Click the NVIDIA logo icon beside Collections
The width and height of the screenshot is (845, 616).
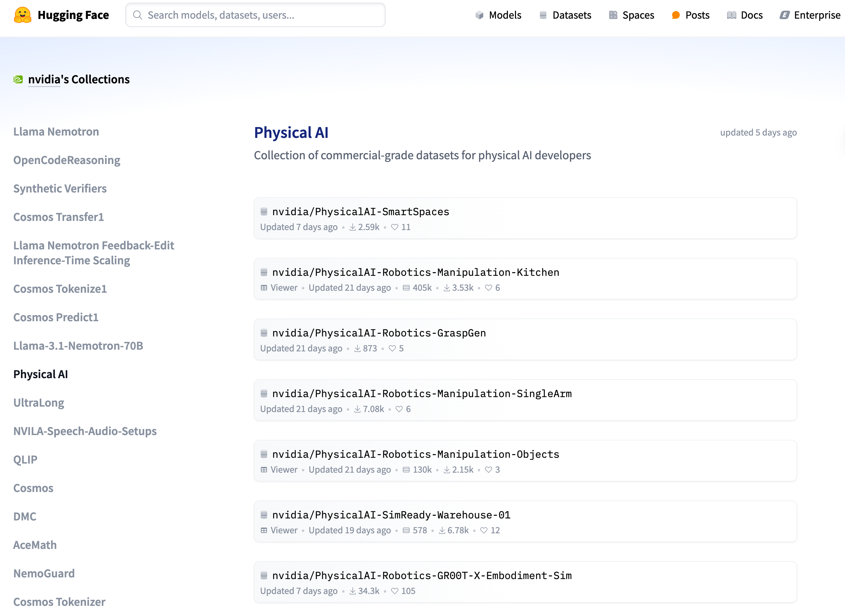(x=18, y=79)
